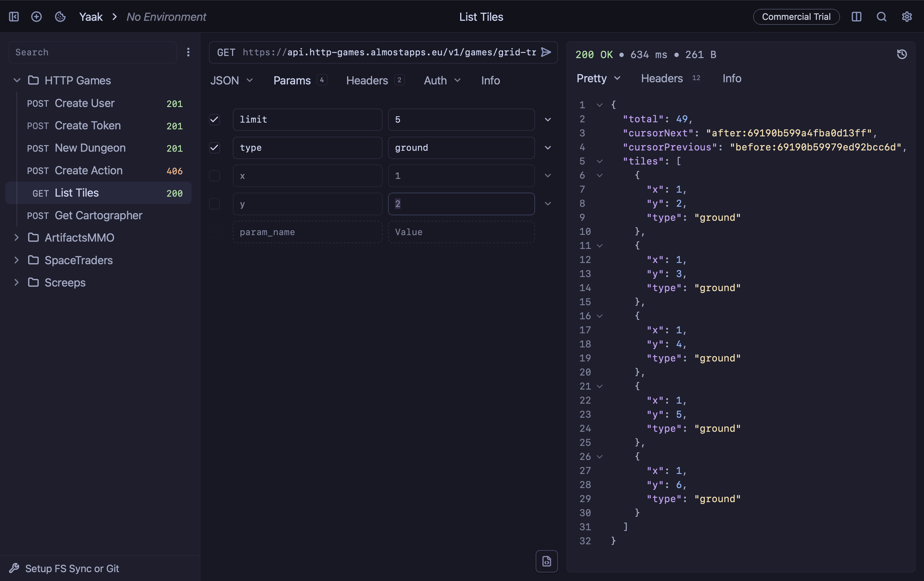Viewport: 924px width, 581px height.
Task: Open the response history clock icon
Action: [x=902, y=54]
